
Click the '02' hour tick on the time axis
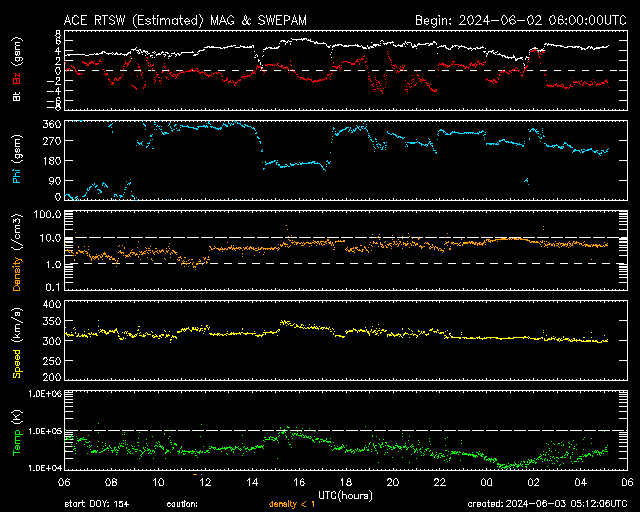(x=533, y=482)
